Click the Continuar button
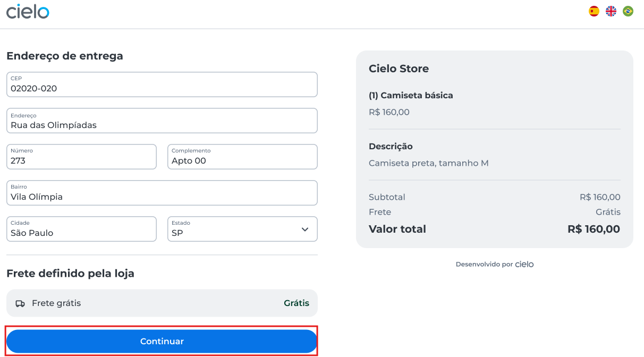Screen dimensions: 644x357 tap(162, 341)
